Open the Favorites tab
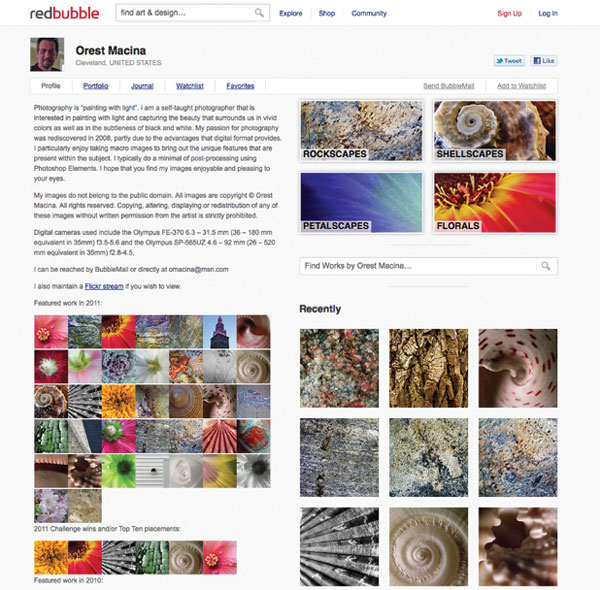Screen dimensions: 600x590 [240, 86]
